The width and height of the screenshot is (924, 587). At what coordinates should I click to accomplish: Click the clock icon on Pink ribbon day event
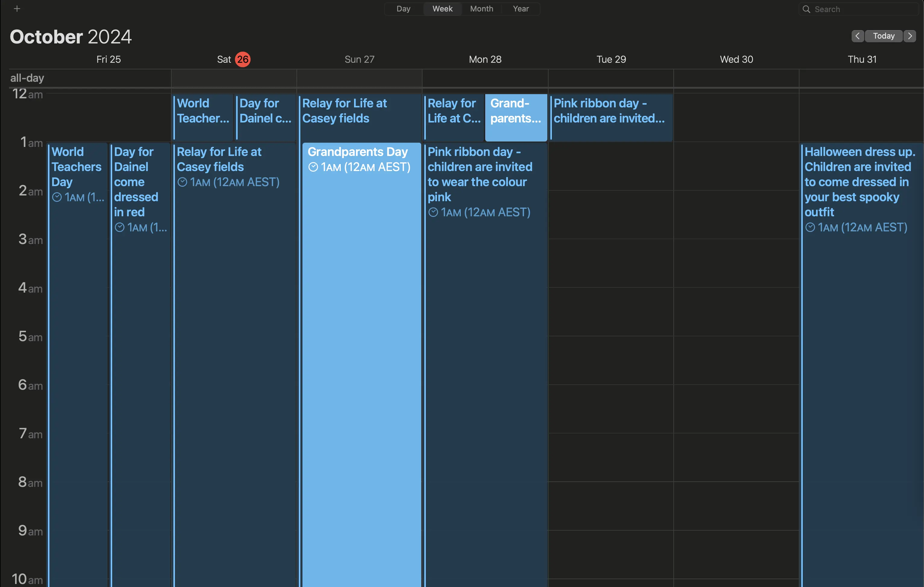tap(433, 212)
